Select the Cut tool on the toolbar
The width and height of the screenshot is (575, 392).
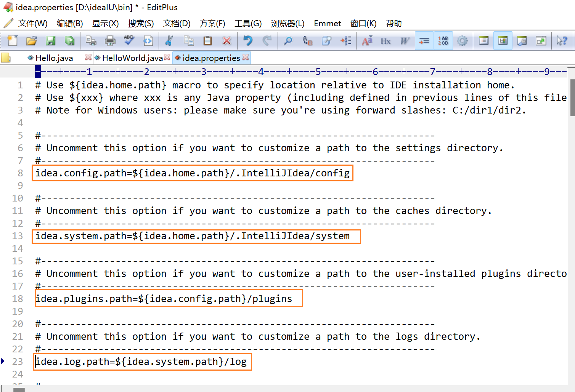[x=169, y=40]
